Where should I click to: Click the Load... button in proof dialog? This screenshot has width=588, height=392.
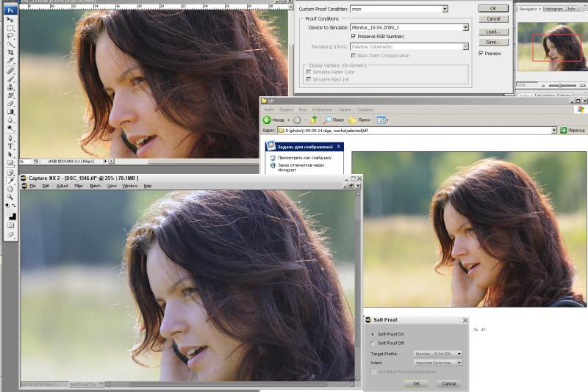[x=493, y=32]
